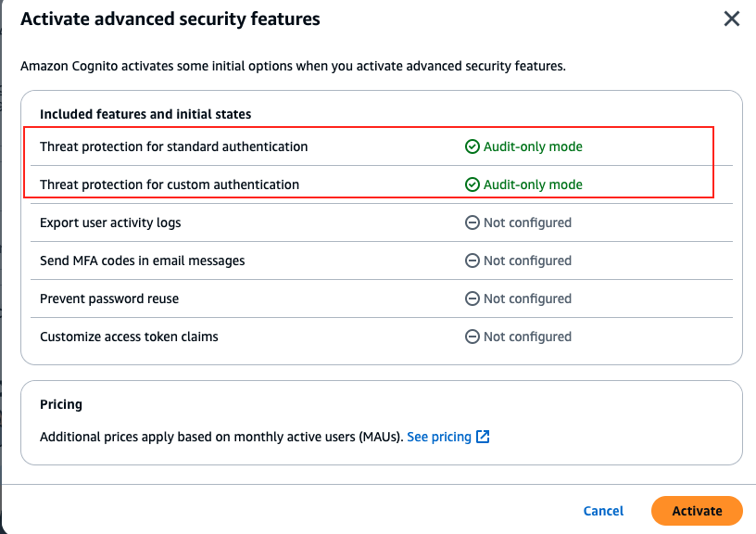The width and height of the screenshot is (756, 534).
Task: Select Audit-only mode for custom authentication
Action: click(x=531, y=184)
